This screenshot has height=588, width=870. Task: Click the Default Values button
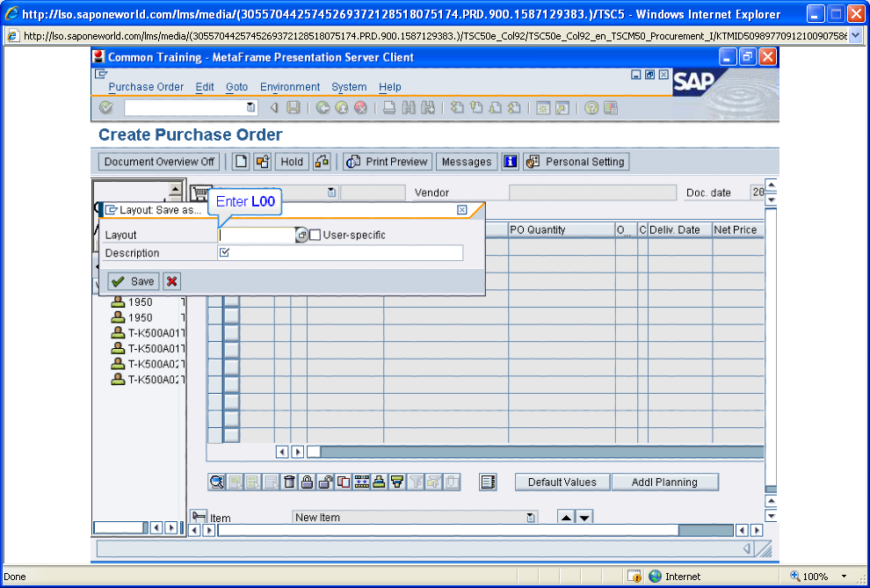pyautogui.click(x=562, y=482)
